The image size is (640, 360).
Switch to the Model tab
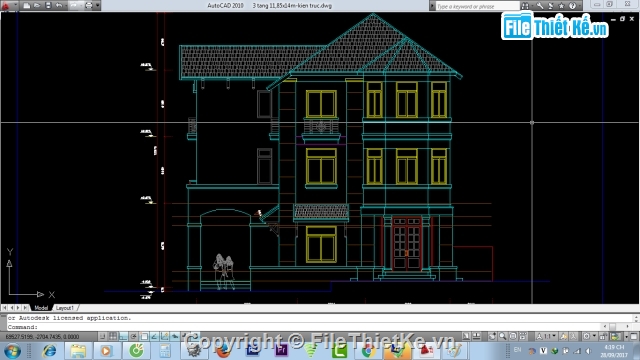pyautogui.click(x=41, y=308)
